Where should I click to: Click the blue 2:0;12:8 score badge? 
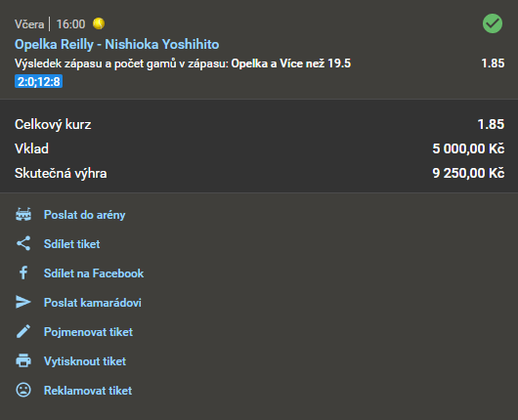tap(39, 81)
